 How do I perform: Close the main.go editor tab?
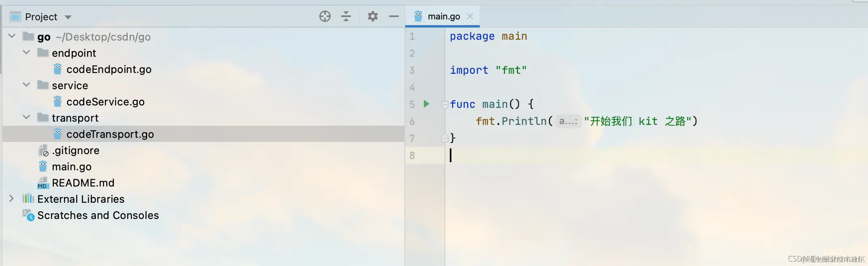470,16
